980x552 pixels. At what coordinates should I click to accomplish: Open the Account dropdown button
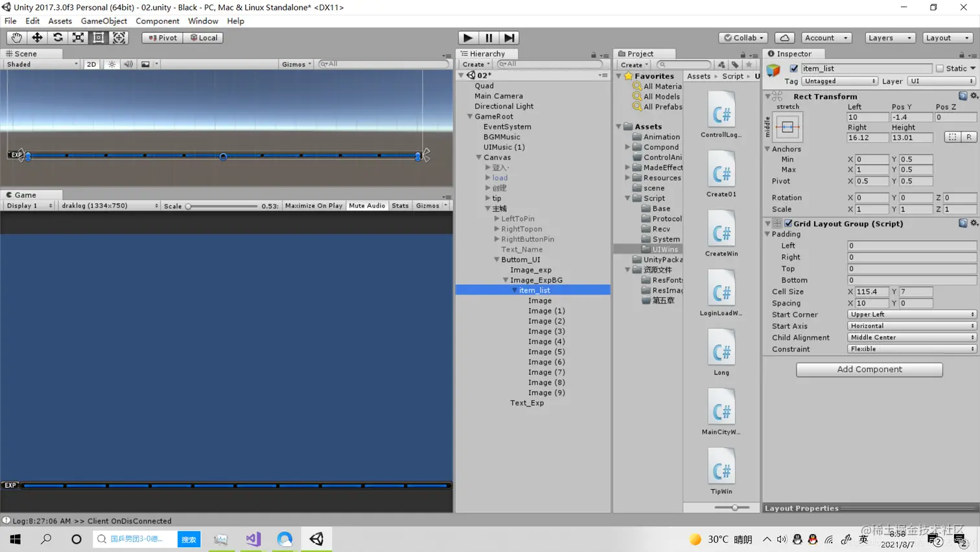pyautogui.click(x=826, y=38)
